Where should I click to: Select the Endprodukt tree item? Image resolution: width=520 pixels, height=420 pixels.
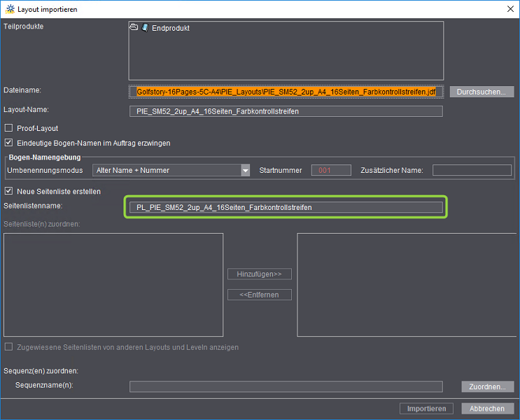170,28
